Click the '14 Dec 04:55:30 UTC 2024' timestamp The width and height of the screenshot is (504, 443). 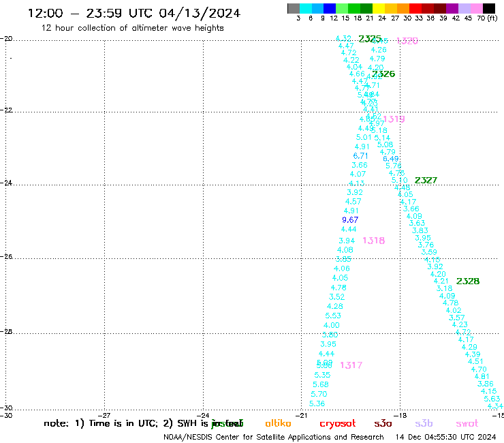[x=445, y=437]
